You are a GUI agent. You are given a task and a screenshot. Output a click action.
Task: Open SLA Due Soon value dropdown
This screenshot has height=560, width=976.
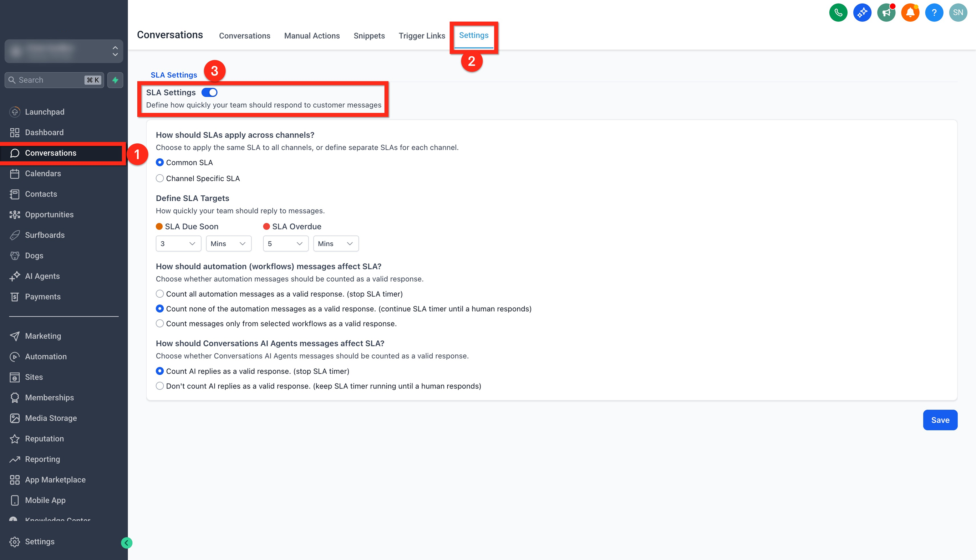tap(178, 243)
